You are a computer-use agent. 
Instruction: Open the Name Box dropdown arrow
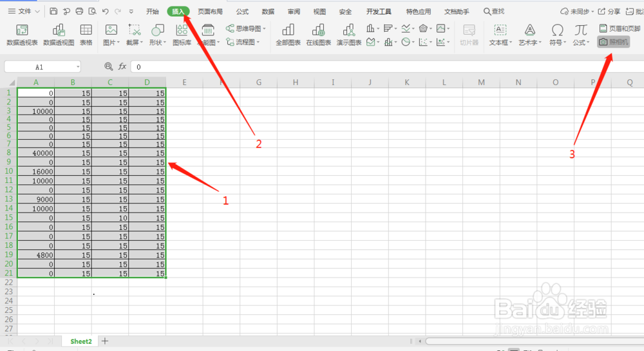tap(78, 66)
